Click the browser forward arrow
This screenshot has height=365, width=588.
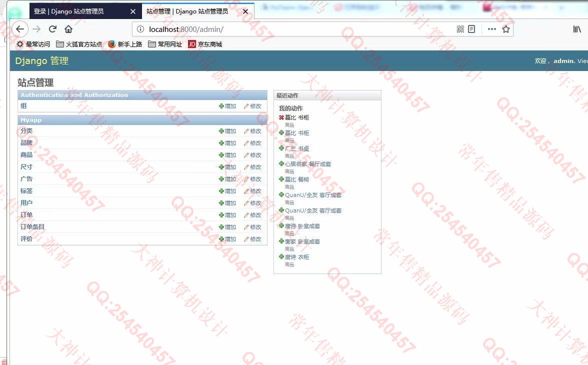pyautogui.click(x=36, y=29)
